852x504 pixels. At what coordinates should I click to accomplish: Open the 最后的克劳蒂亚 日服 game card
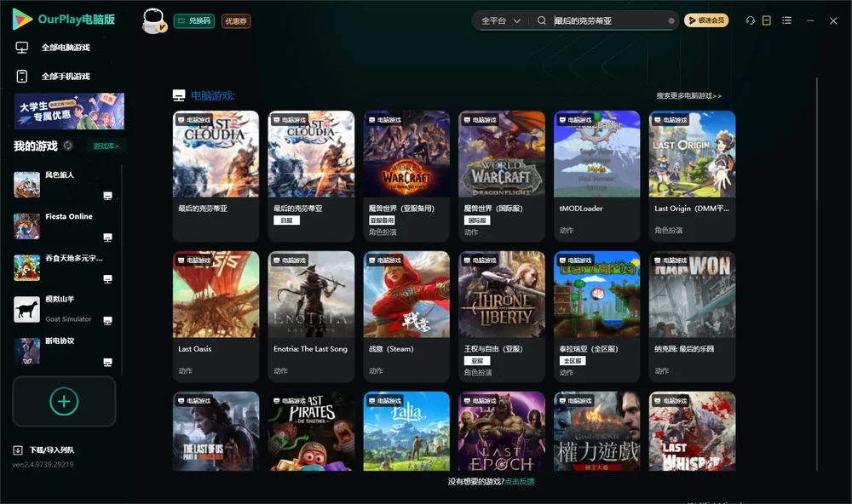tap(311, 176)
